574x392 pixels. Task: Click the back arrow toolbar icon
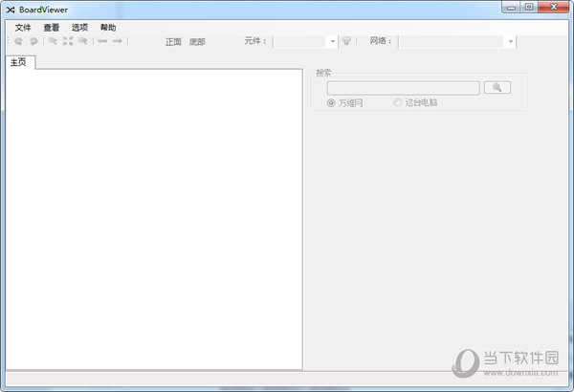[x=102, y=41]
